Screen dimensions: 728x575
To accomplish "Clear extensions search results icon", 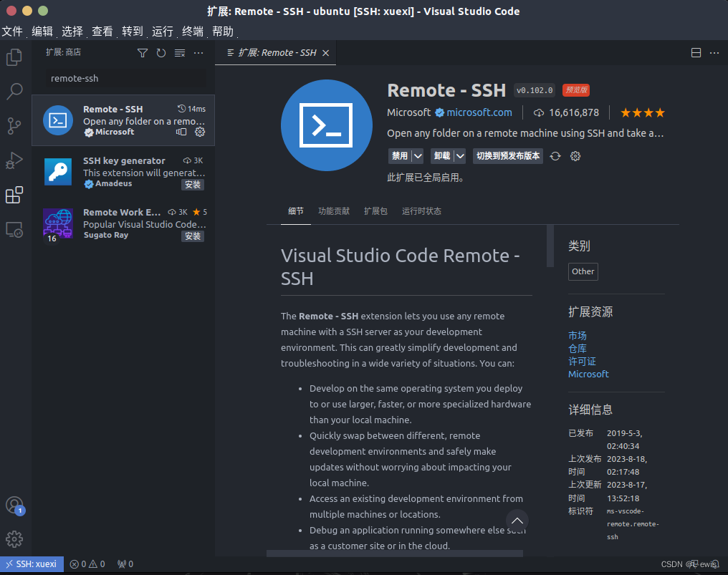I will point(180,53).
